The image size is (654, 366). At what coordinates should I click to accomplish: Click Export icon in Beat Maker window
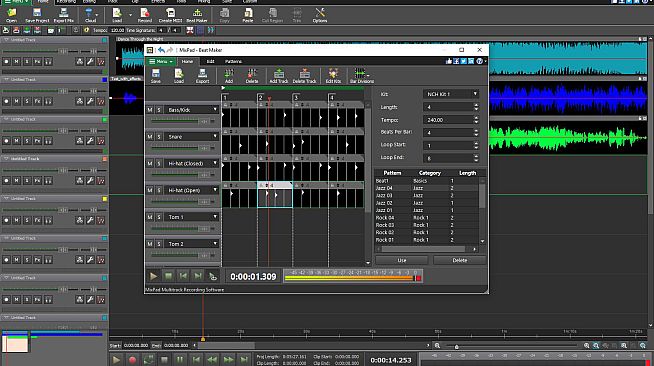tap(202, 76)
